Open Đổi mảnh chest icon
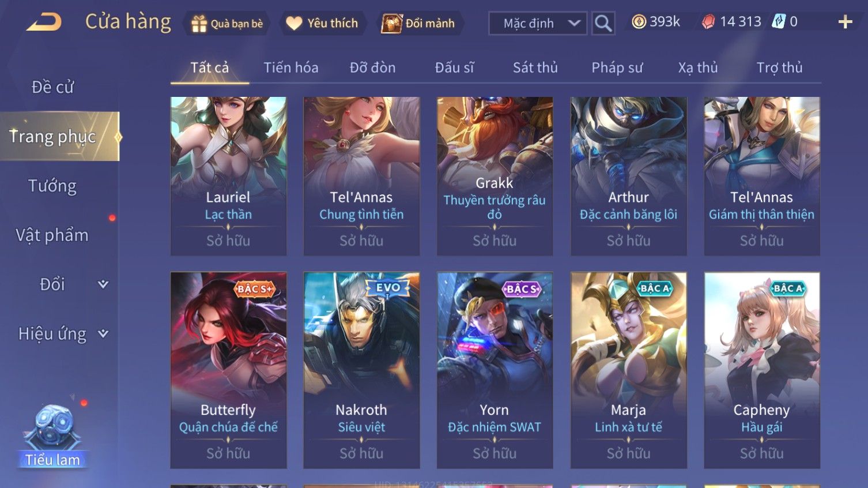Viewport: 868px width, 488px height. pyautogui.click(x=391, y=24)
